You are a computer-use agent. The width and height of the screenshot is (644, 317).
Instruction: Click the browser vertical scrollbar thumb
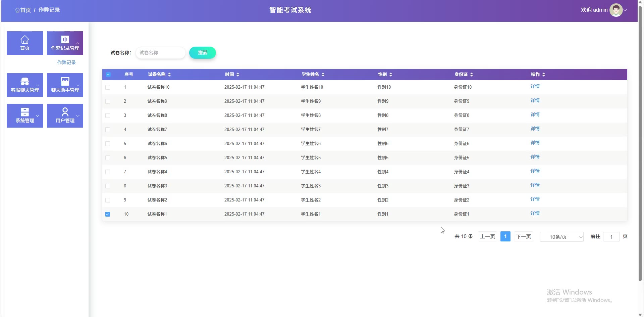(640, 143)
